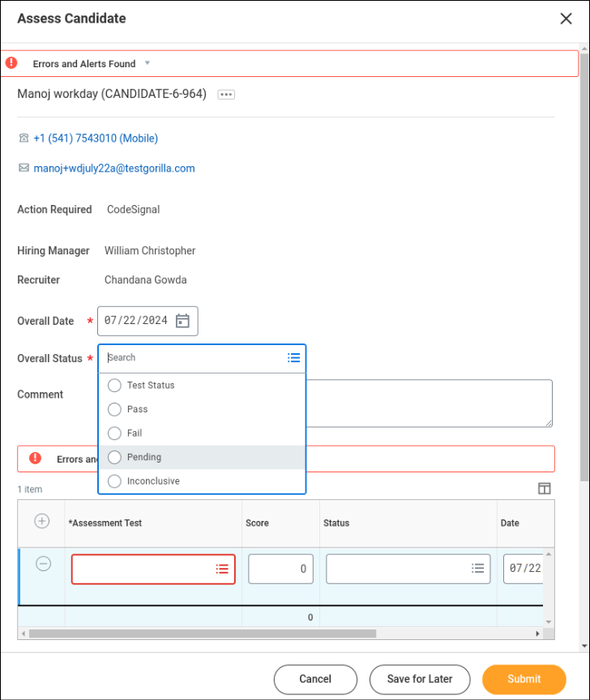Expand the Errors and Alerts Found banner
590x700 pixels.
pos(147,63)
